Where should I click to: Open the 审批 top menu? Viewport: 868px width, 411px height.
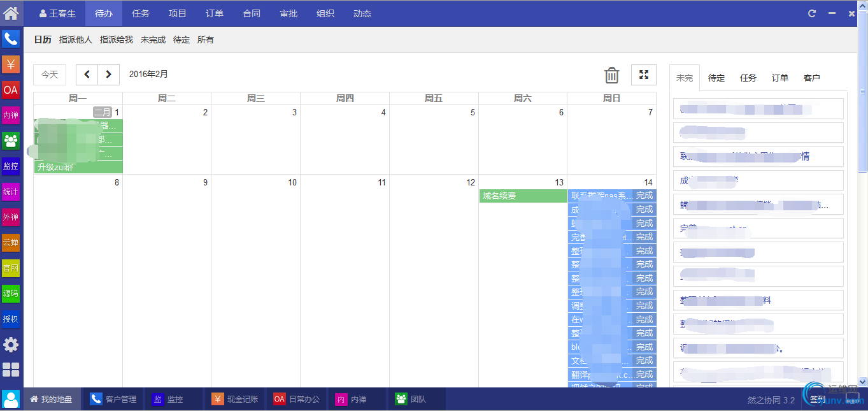pyautogui.click(x=288, y=13)
